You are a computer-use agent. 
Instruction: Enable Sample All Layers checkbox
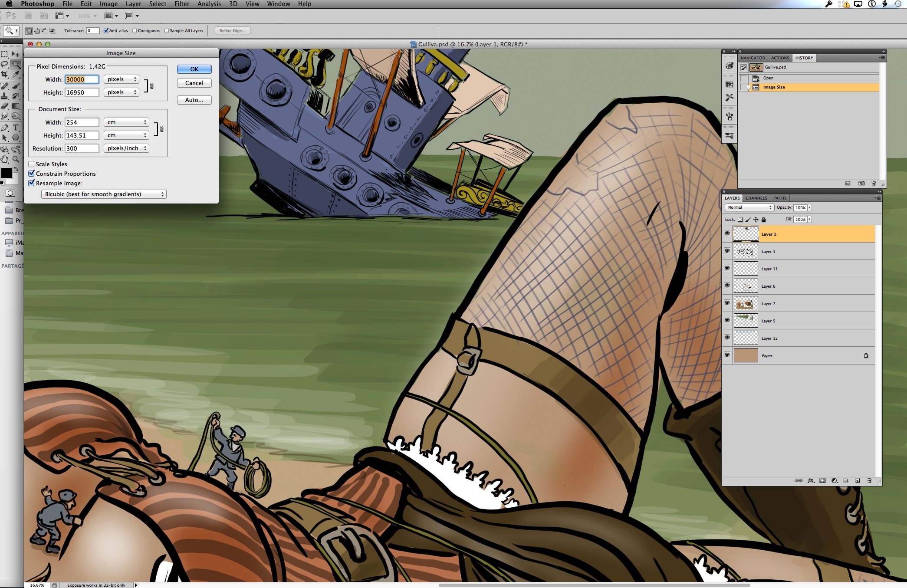tap(167, 31)
